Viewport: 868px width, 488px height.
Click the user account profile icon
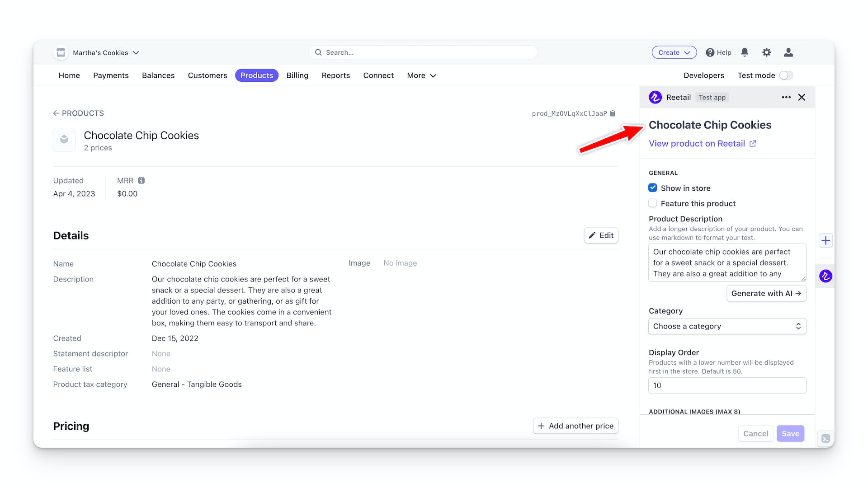[x=788, y=52]
